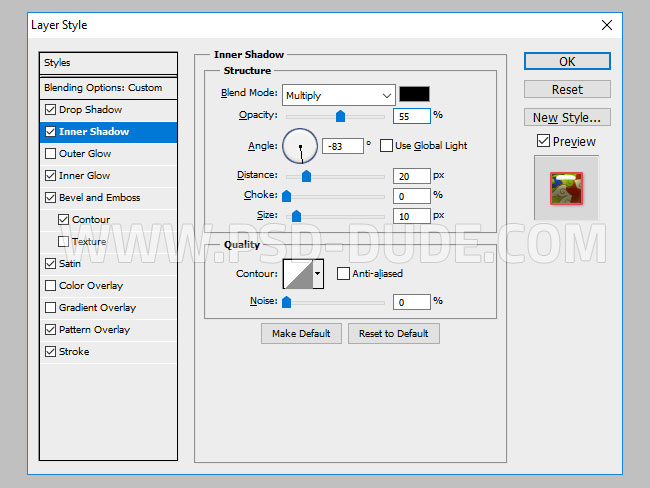Enable the Outer Glow effect checkbox
The width and height of the screenshot is (650, 488).
[x=51, y=154]
